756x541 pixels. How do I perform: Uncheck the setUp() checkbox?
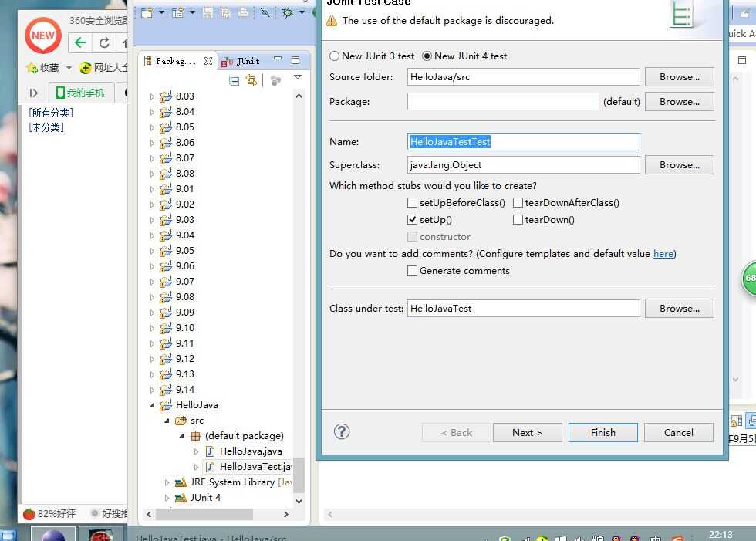point(412,219)
